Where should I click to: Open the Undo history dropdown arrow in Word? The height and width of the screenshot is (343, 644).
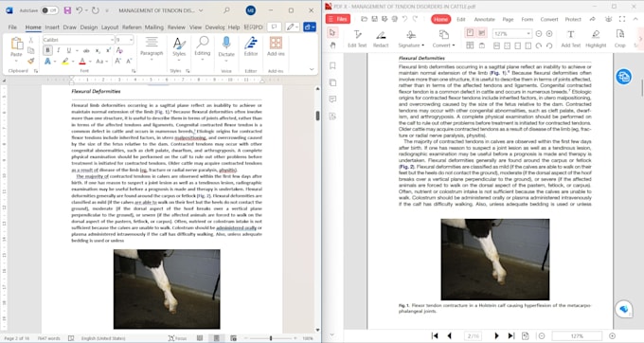pyautogui.click(x=87, y=10)
